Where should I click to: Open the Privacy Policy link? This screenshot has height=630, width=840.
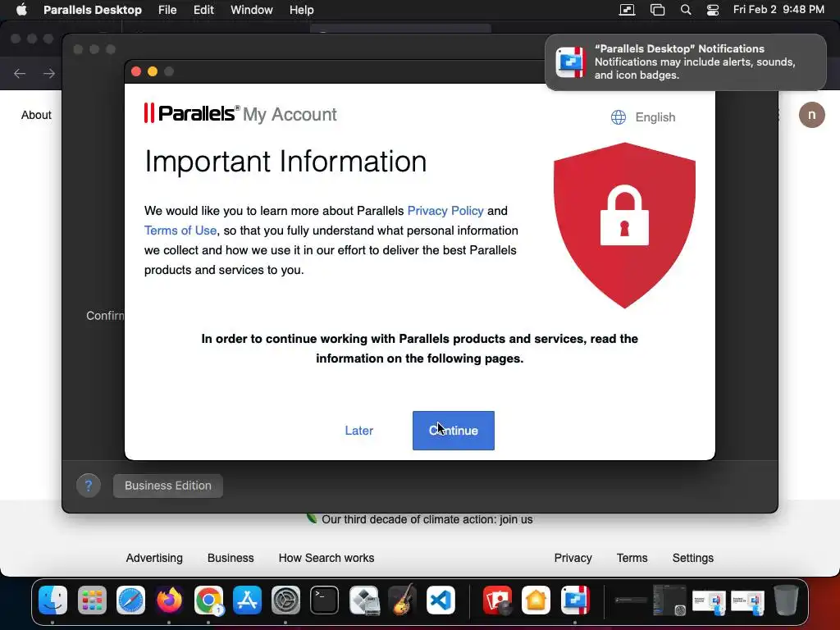pyautogui.click(x=445, y=211)
